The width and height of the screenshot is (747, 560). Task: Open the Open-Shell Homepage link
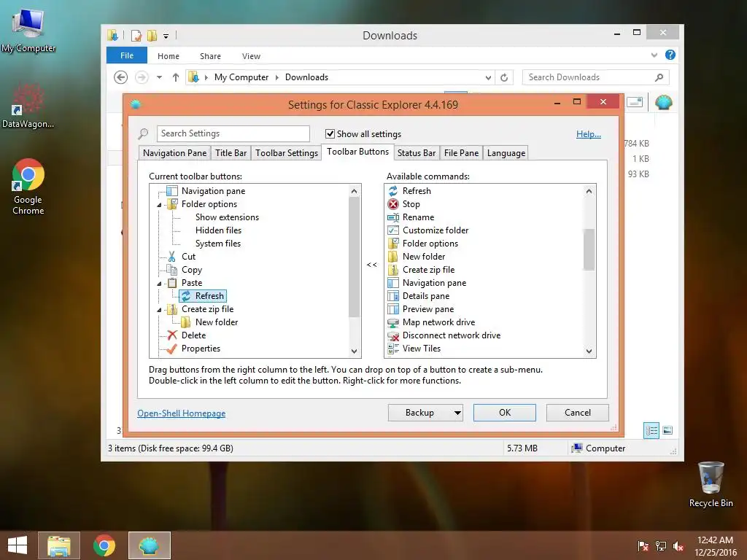182,413
